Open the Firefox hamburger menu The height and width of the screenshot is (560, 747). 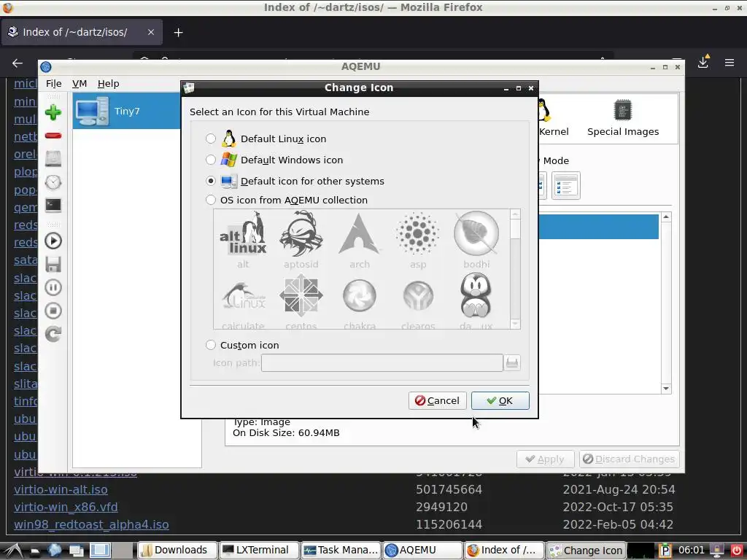coord(729,63)
